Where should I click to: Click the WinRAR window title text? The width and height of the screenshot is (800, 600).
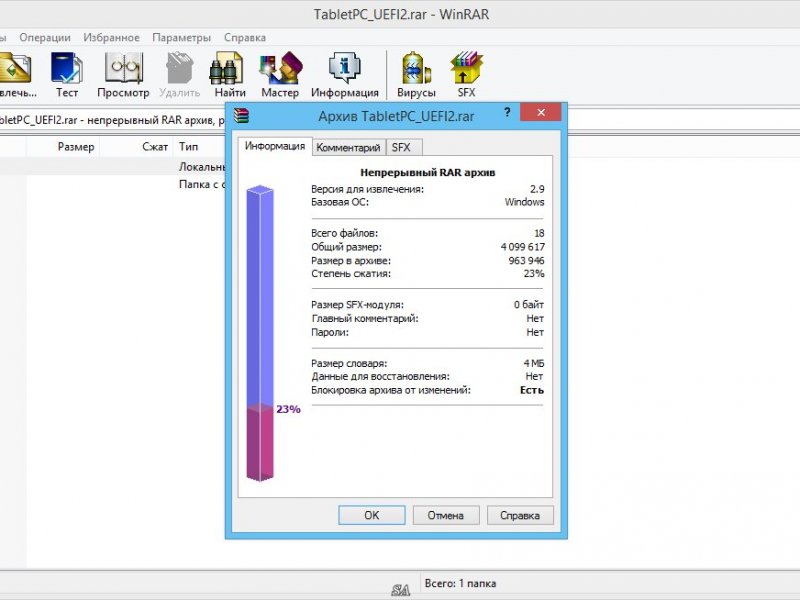click(x=401, y=14)
